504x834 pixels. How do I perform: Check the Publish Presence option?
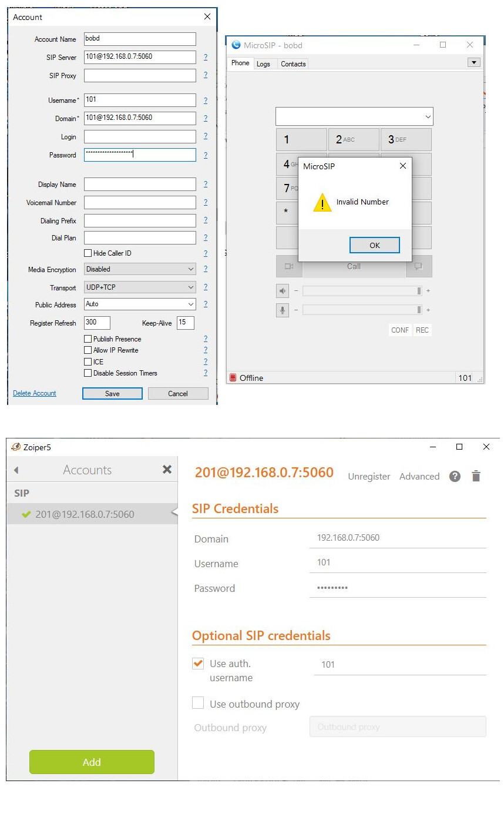88,339
